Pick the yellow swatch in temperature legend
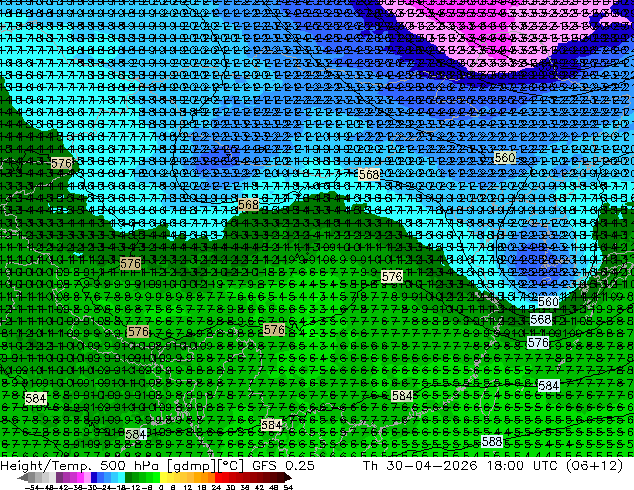The height and width of the screenshot is (490, 634). [163, 477]
